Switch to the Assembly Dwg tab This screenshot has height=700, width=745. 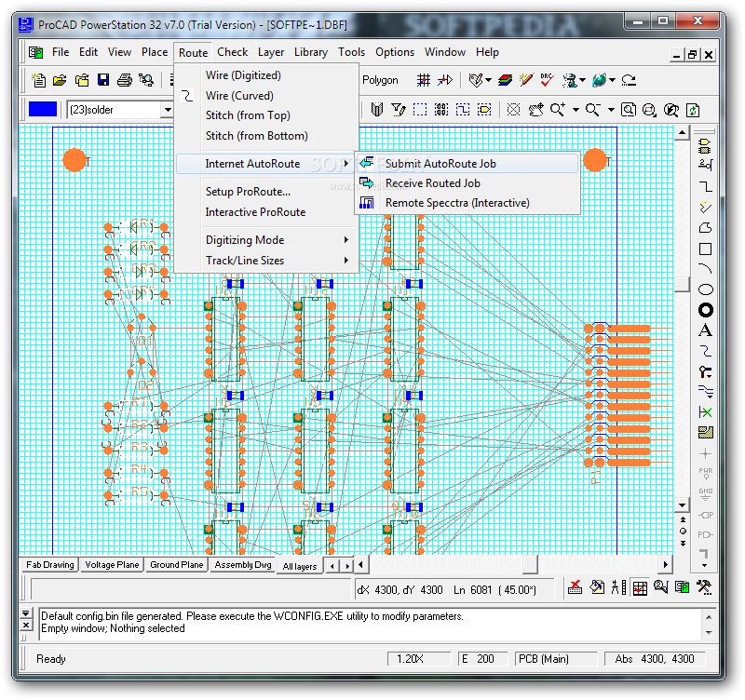(x=243, y=565)
